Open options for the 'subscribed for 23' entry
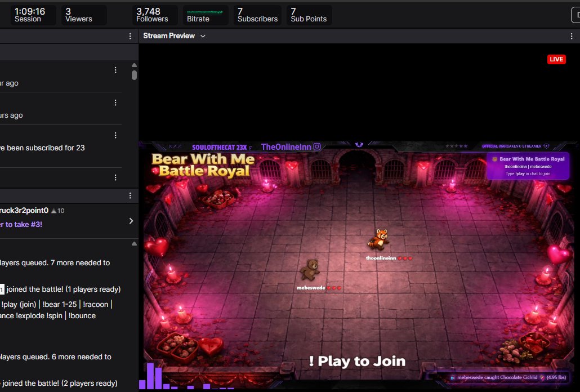The width and height of the screenshot is (580, 392). (115, 135)
